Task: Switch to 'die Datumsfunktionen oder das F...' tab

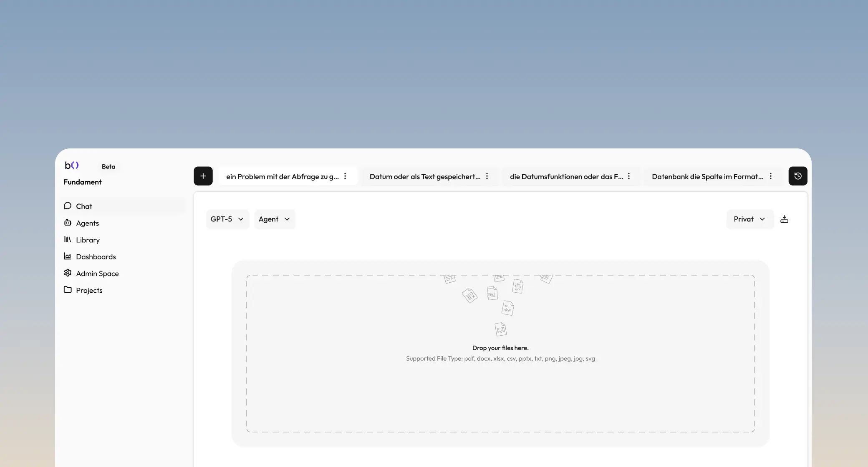Action: (x=566, y=176)
